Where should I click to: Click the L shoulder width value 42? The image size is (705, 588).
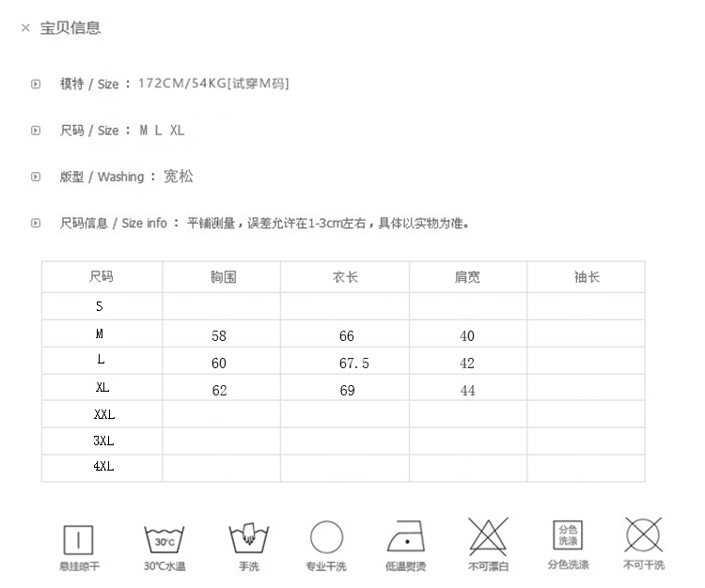click(467, 363)
